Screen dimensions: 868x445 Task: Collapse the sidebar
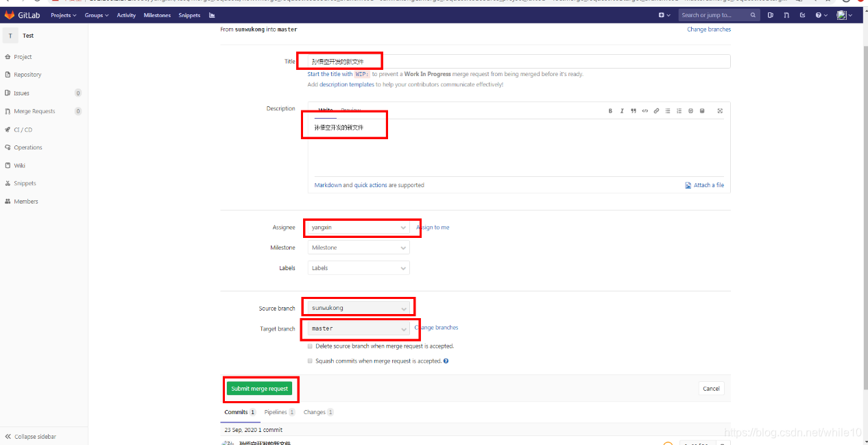tap(30, 437)
